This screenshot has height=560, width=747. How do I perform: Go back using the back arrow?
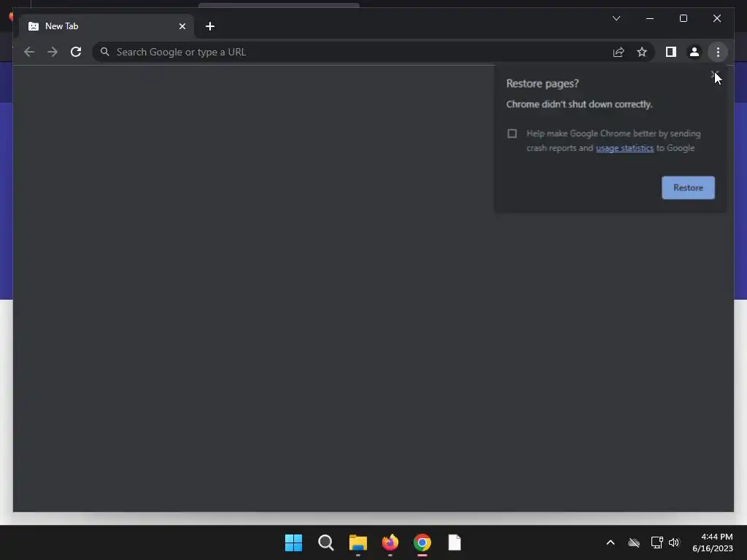[29, 52]
